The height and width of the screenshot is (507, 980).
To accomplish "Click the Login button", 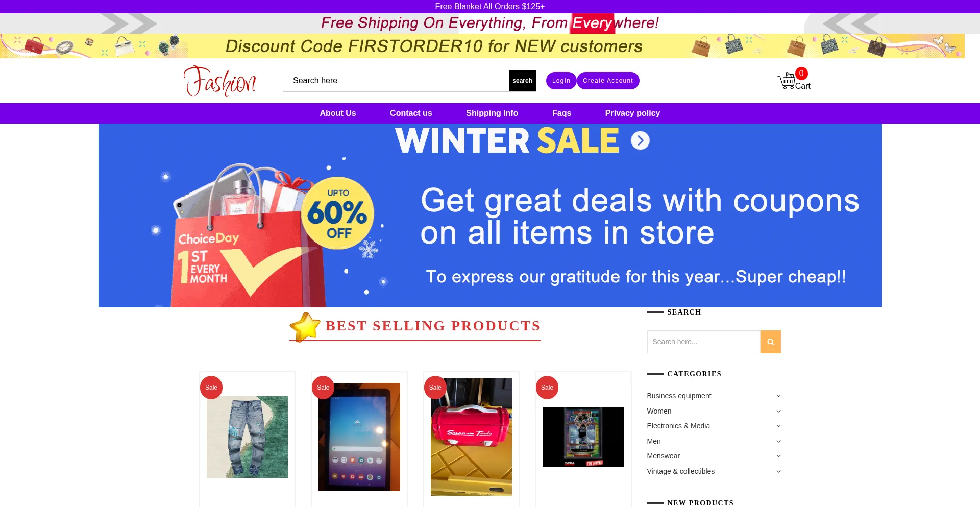I will 561,81.
